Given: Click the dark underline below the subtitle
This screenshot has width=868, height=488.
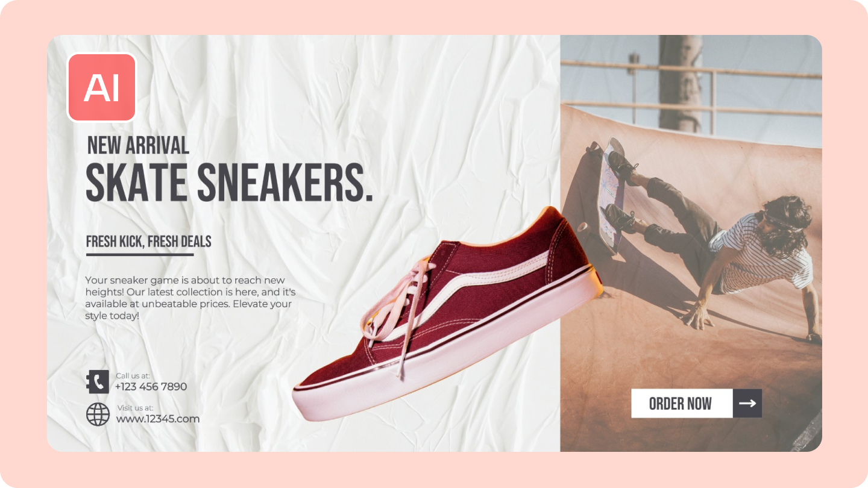Looking at the screenshot, I should pyautogui.click(x=140, y=255).
